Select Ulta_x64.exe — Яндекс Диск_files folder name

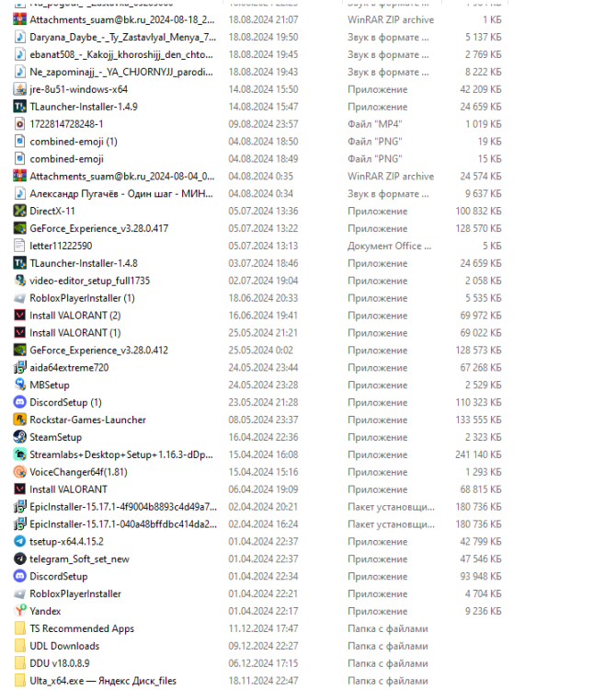103,681
